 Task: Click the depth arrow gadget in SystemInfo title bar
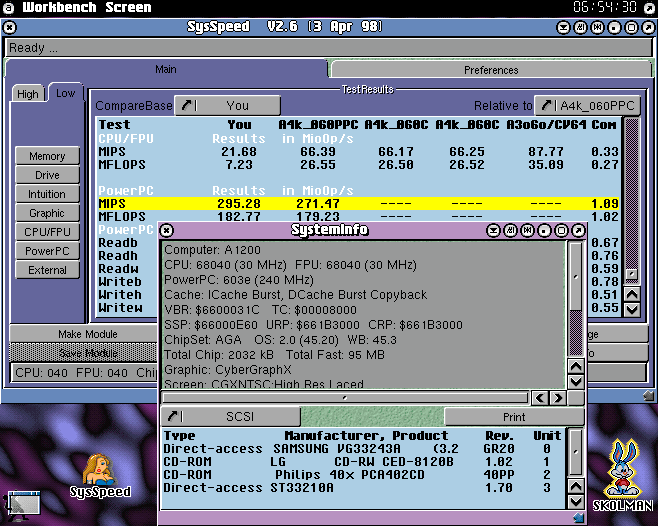point(578,230)
